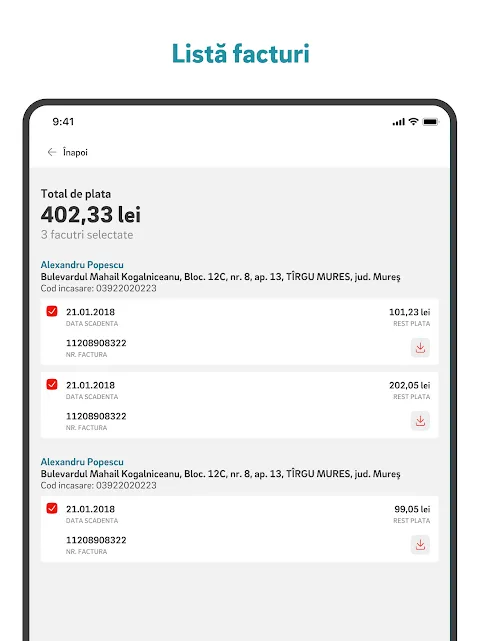Image resolution: width=480 pixels, height=641 pixels.
Task: Tap the first invoice number 11208908322
Action: pos(96,343)
